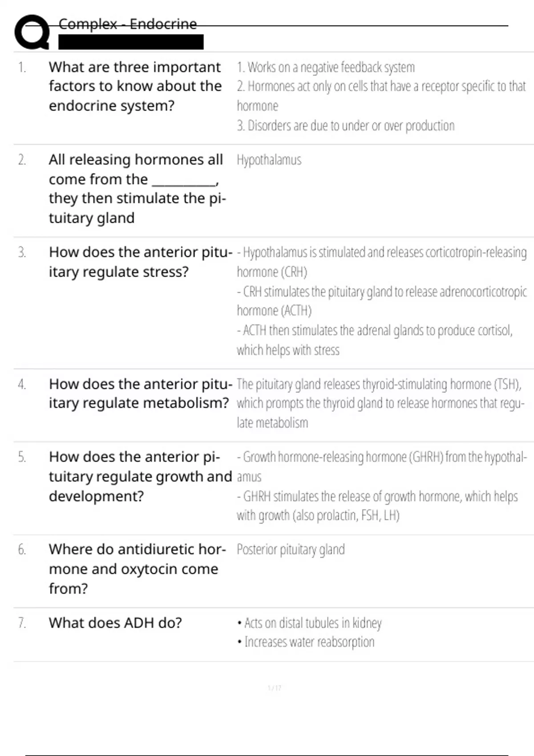
Task: Select question 1 about three important factors
Action: [x=135, y=86]
